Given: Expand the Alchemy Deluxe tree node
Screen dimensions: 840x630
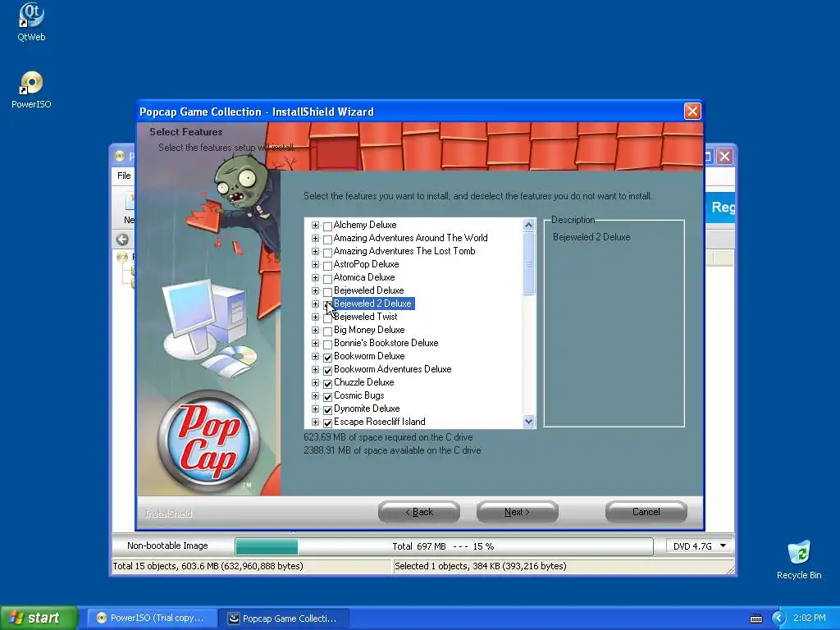Looking at the screenshot, I should (x=315, y=225).
